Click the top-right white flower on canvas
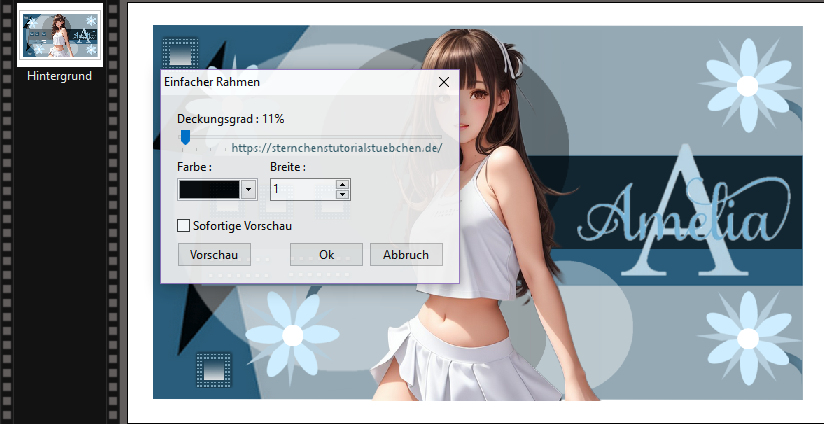The height and width of the screenshot is (424, 824). tap(748, 70)
